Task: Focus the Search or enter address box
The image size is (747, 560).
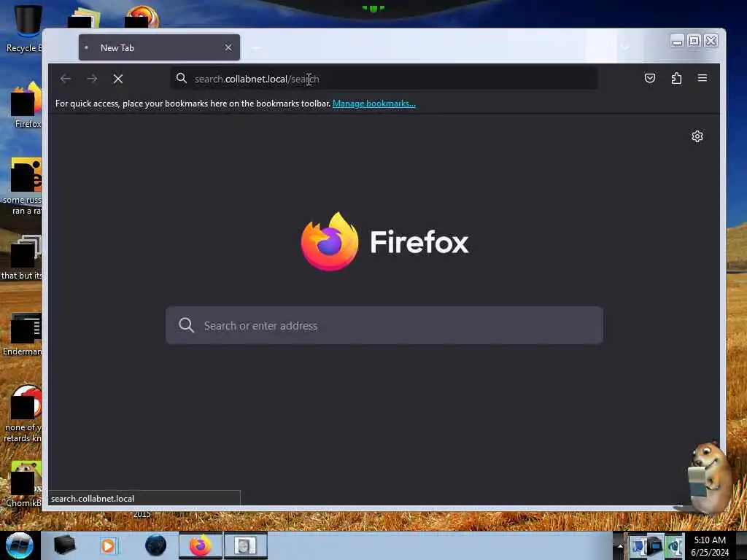Action: [384, 326]
